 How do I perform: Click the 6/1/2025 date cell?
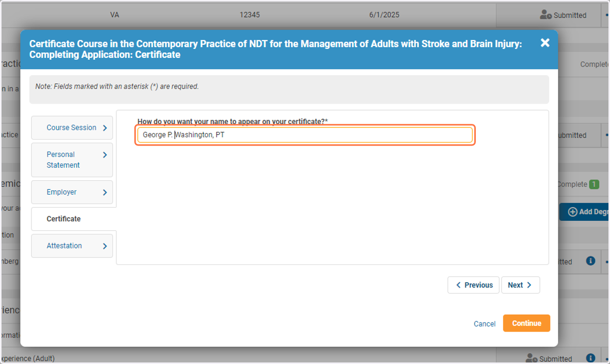[x=384, y=15]
